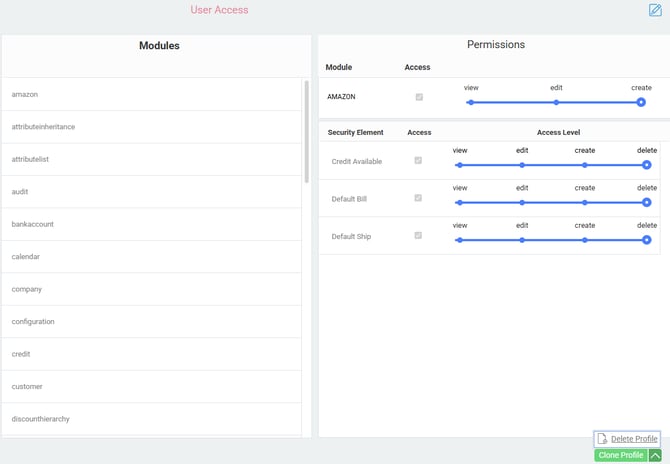Set Default Ship slider to view
This screenshot has height=464, width=670.
(460, 240)
